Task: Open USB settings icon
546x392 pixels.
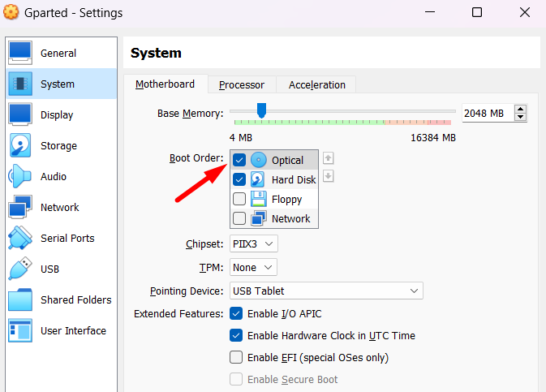Action: point(20,269)
